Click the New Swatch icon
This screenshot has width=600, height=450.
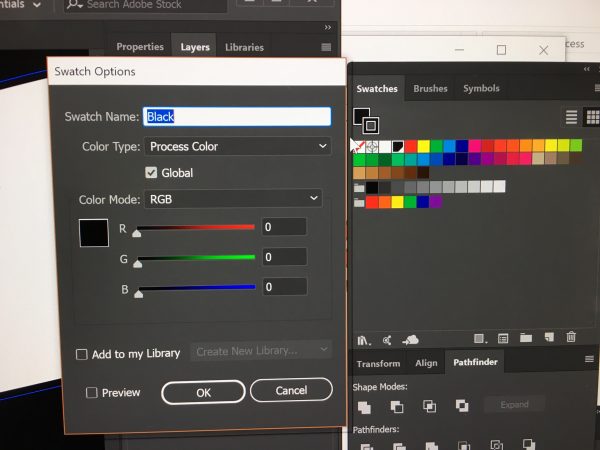548,339
